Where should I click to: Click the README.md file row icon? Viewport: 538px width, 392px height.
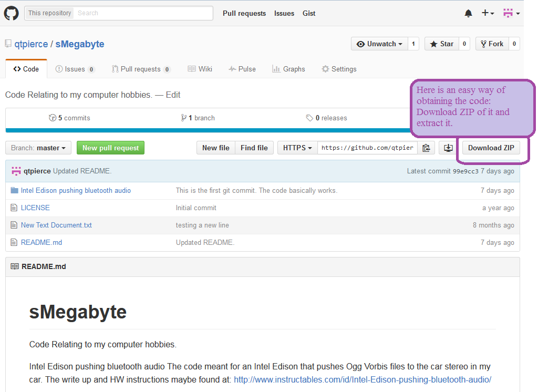[14, 242]
